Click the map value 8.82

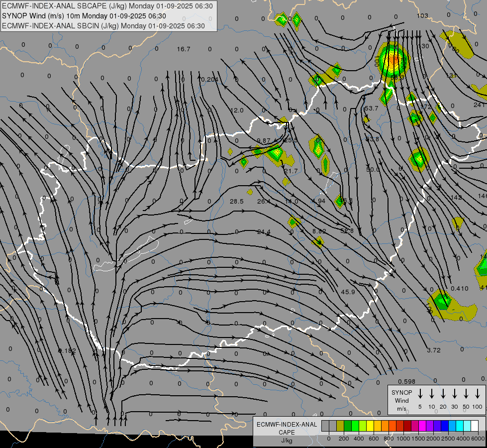point(319,231)
